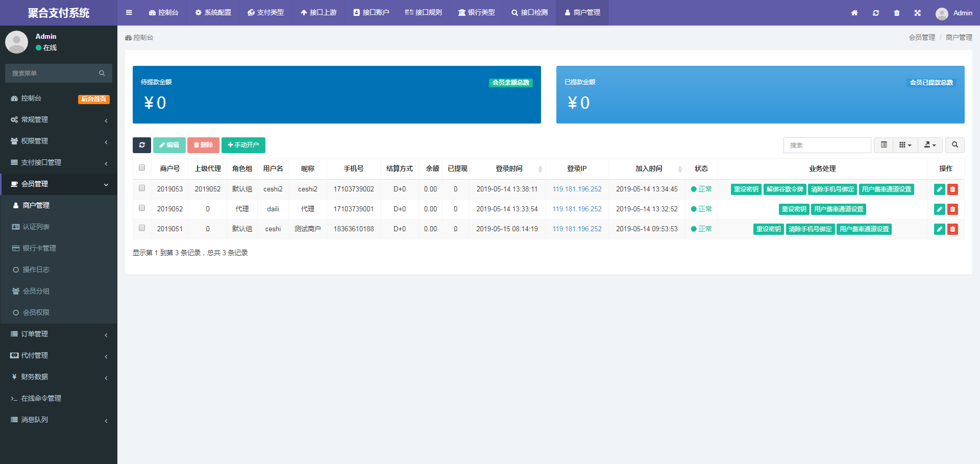Click the 手动开户 button

click(x=243, y=145)
